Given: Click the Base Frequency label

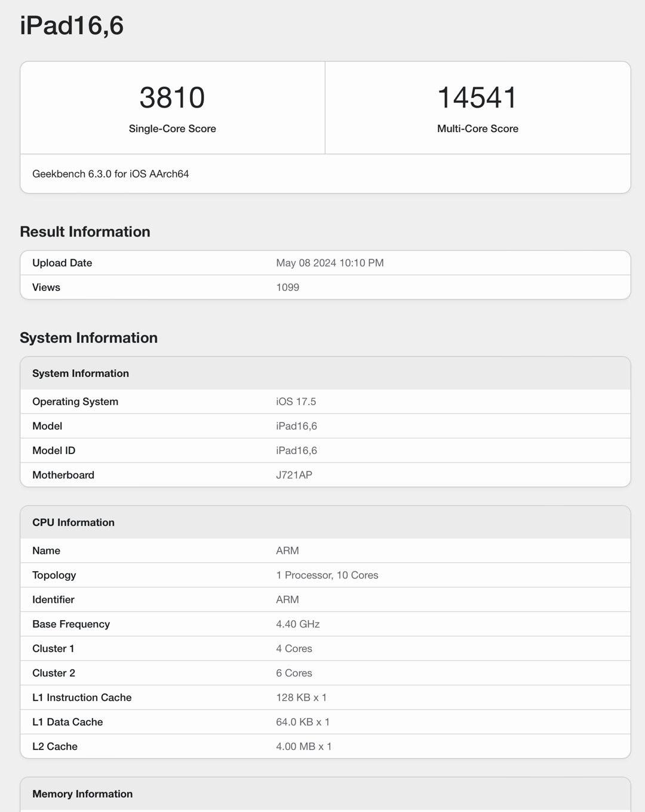Looking at the screenshot, I should [x=71, y=624].
